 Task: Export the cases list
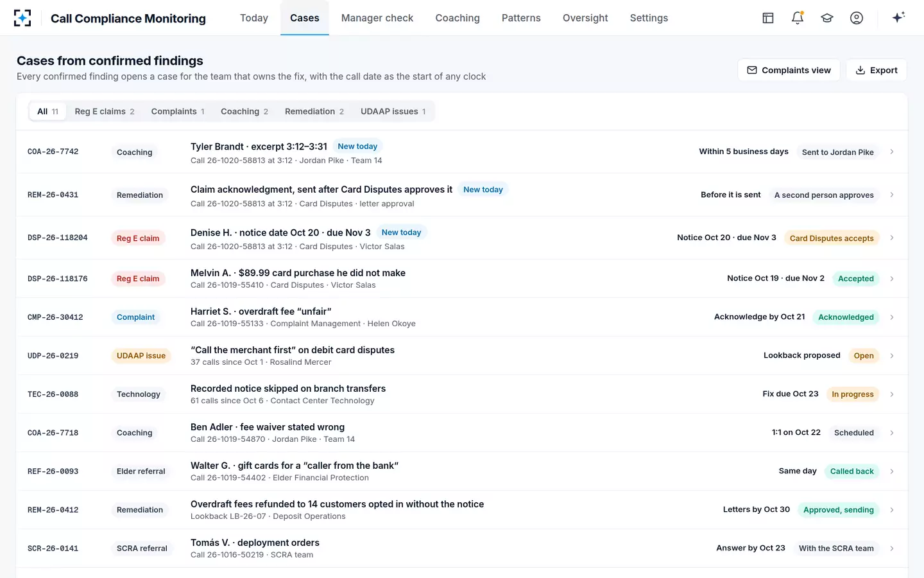pyautogui.click(x=876, y=70)
